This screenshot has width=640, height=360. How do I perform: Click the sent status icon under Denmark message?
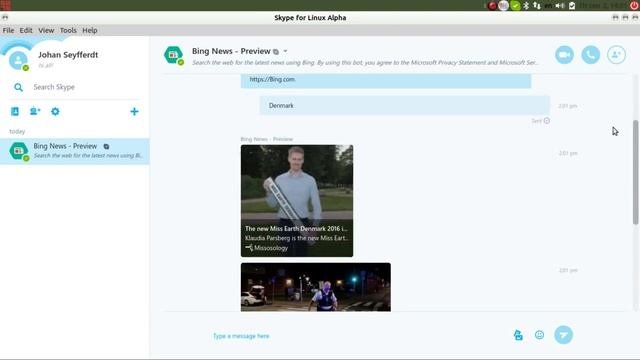pyautogui.click(x=547, y=120)
